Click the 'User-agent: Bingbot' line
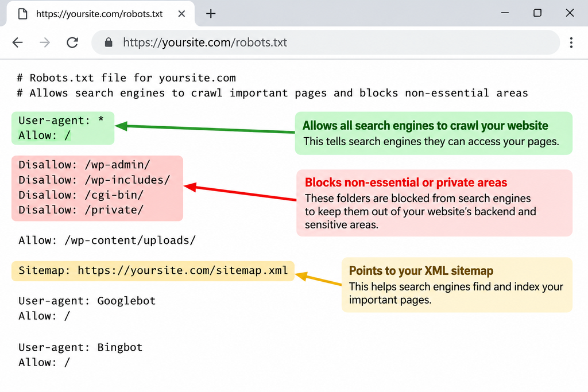588x392 pixels. tap(80, 347)
